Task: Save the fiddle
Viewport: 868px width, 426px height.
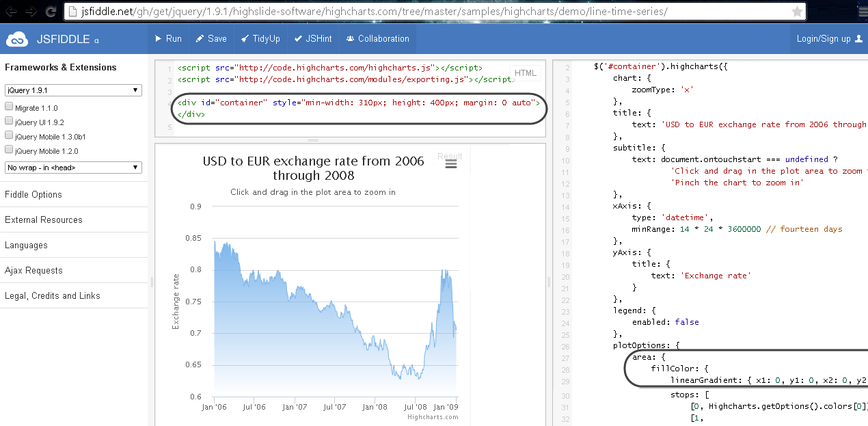Action: [x=211, y=39]
